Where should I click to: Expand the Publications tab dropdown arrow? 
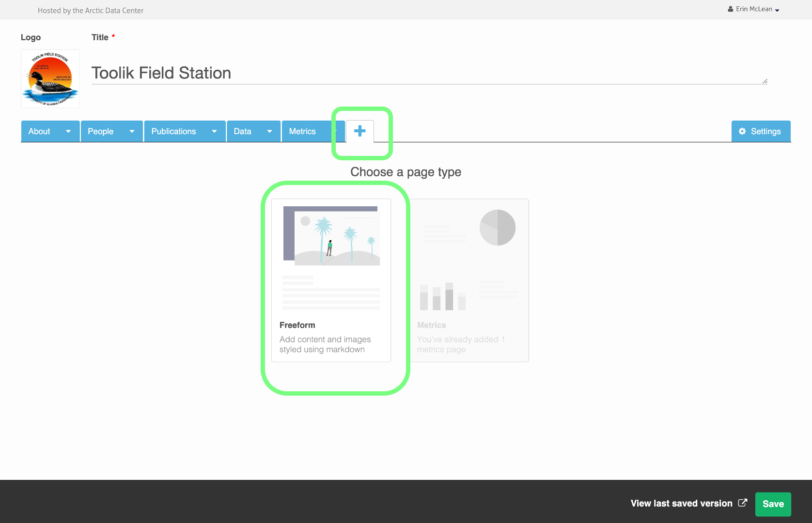click(x=214, y=131)
